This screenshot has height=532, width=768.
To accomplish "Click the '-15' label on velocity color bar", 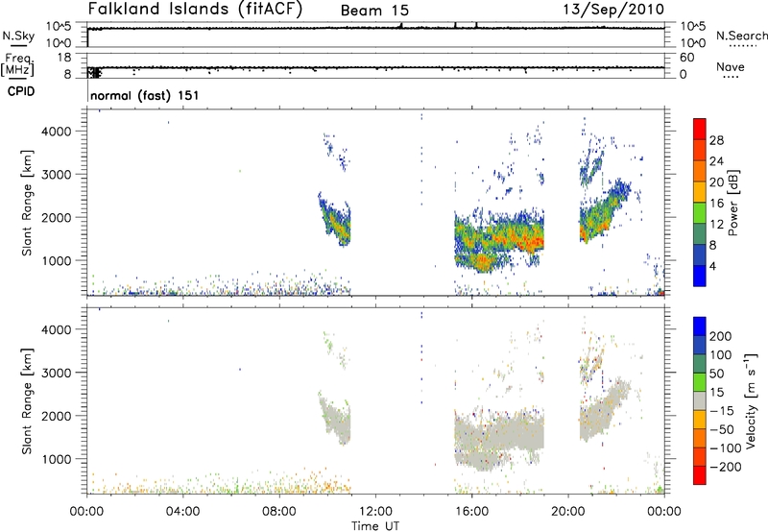I will coord(722,410).
